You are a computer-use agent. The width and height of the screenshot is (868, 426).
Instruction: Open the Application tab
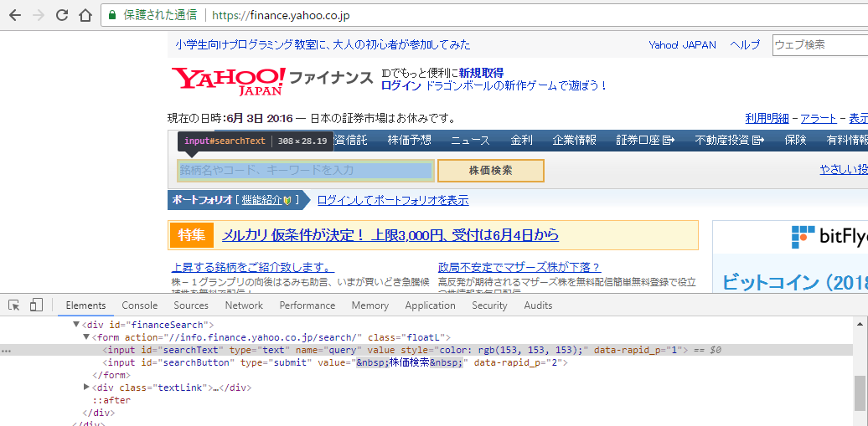point(430,305)
